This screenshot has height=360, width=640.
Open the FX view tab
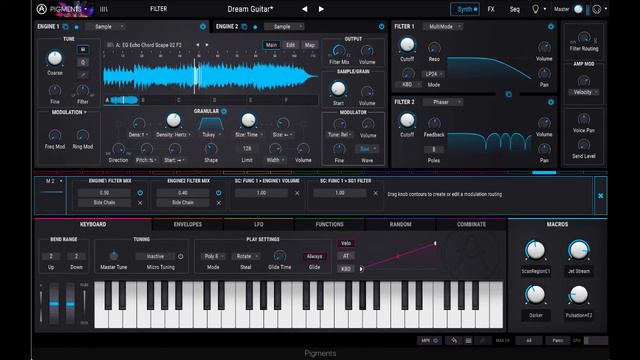click(491, 9)
